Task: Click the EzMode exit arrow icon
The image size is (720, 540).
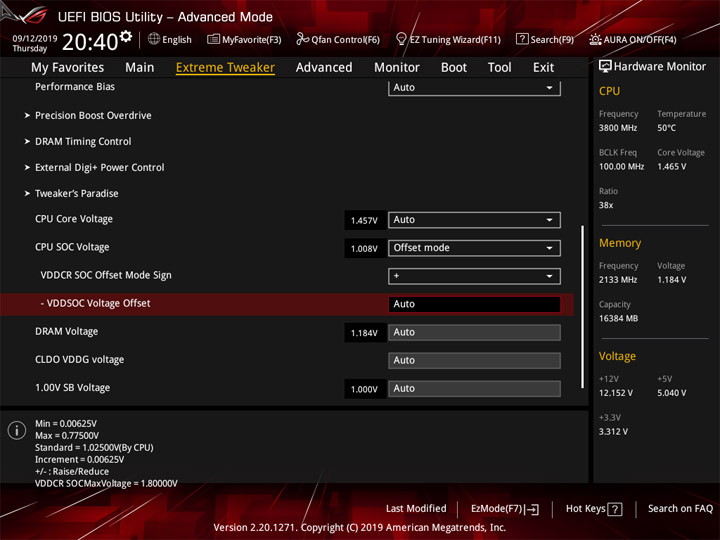Action: (x=533, y=509)
